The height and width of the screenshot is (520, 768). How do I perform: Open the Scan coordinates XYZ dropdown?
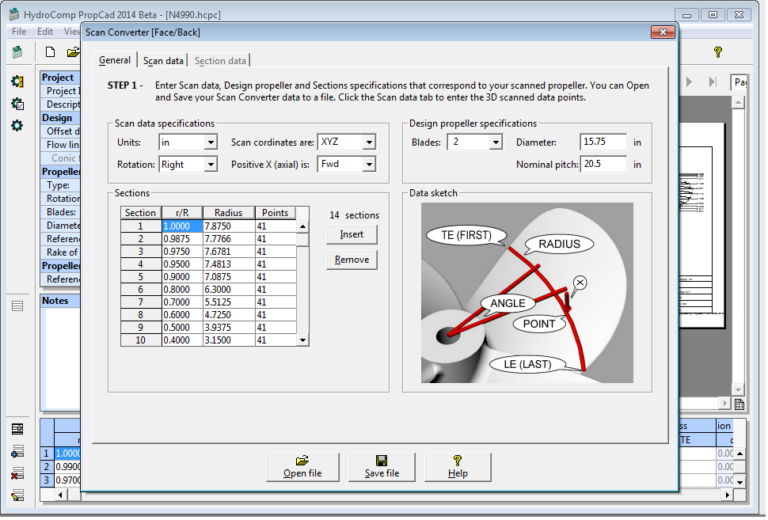pyautogui.click(x=369, y=142)
